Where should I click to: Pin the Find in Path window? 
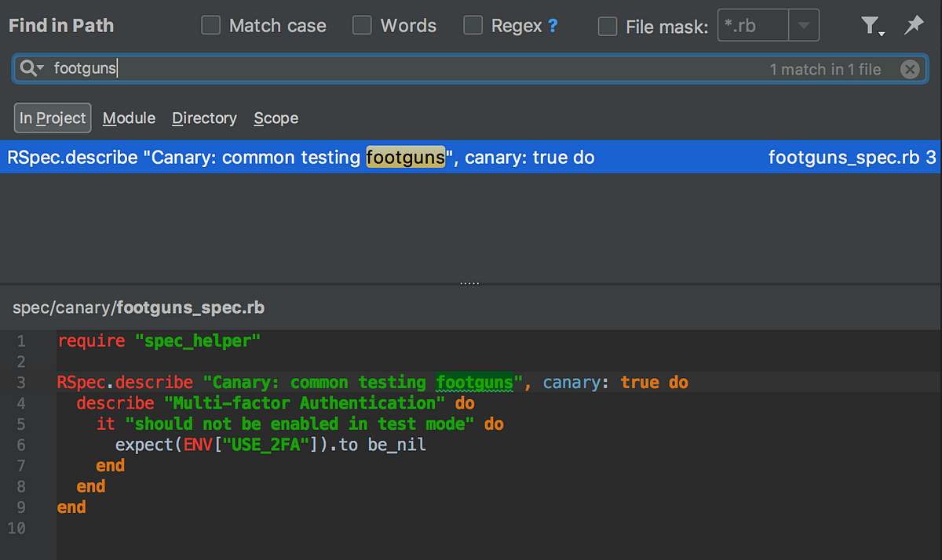click(914, 26)
